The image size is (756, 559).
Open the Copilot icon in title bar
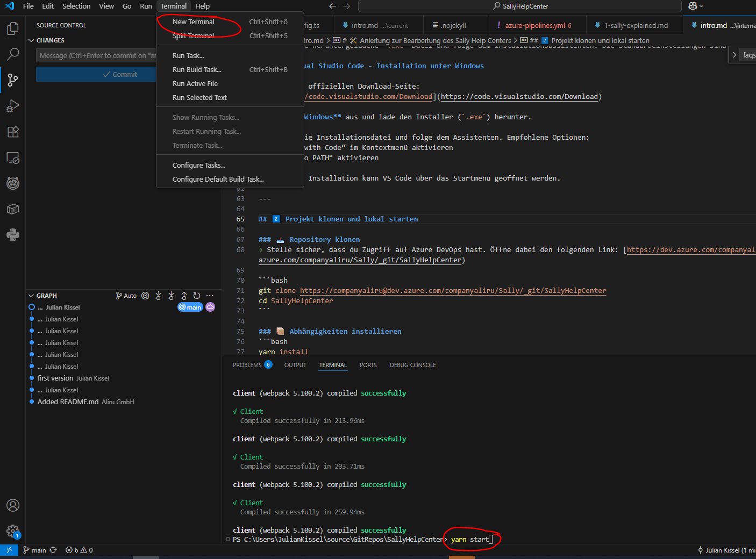click(x=693, y=6)
